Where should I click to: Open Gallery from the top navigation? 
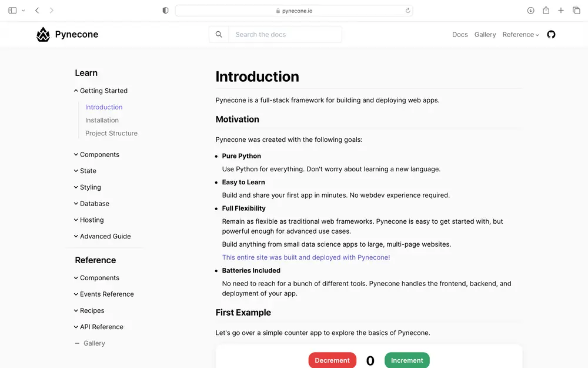[x=485, y=34]
